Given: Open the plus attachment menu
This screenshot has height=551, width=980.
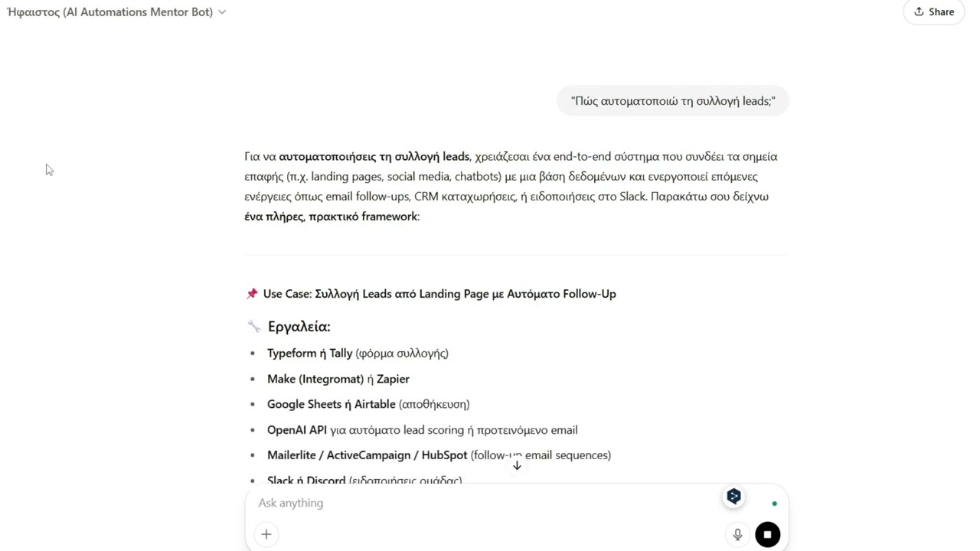Looking at the screenshot, I should click(x=266, y=534).
